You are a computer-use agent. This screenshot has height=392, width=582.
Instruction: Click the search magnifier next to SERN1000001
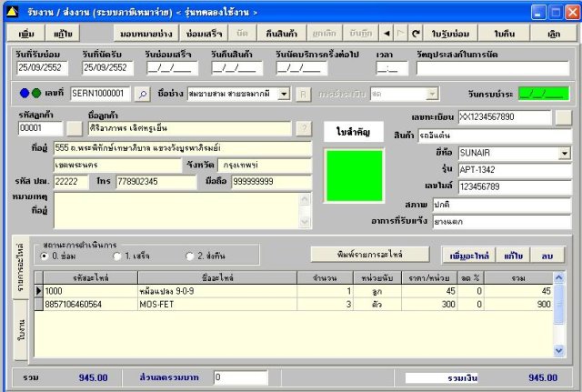click(x=143, y=94)
